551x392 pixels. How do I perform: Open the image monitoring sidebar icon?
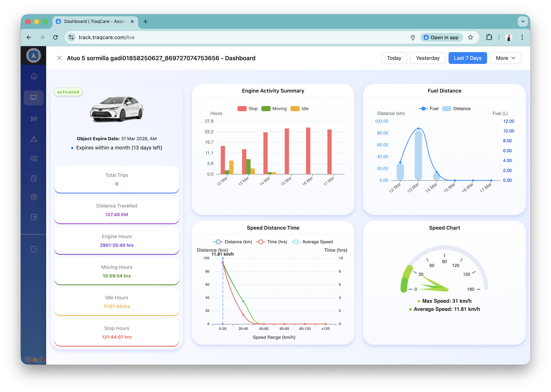point(34,158)
